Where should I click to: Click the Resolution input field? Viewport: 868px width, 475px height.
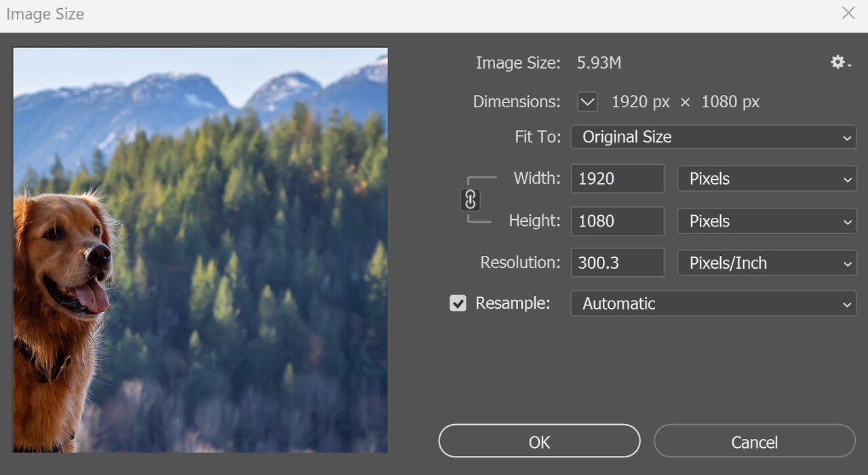pos(617,263)
